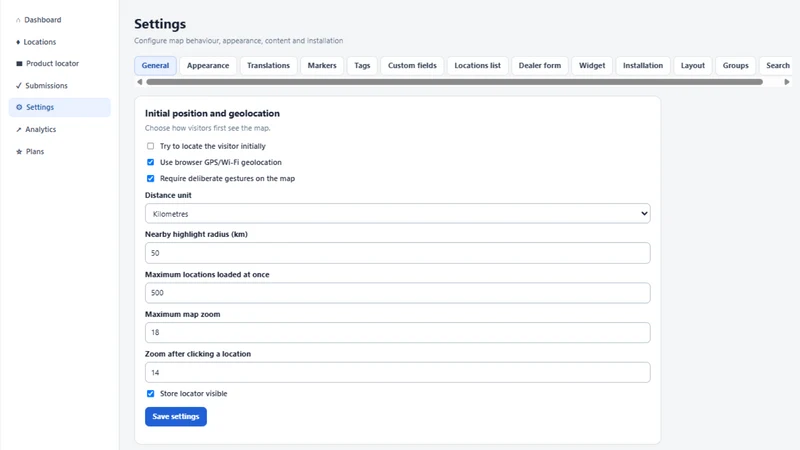Click the Submissions checkmark icon
The image size is (800, 450).
[19, 86]
